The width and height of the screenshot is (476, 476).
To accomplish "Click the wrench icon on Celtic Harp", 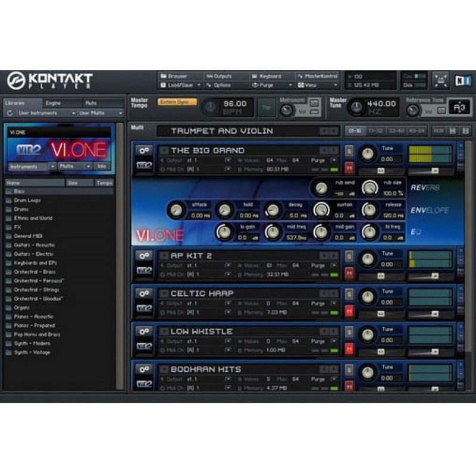I will tap(144, 294).
